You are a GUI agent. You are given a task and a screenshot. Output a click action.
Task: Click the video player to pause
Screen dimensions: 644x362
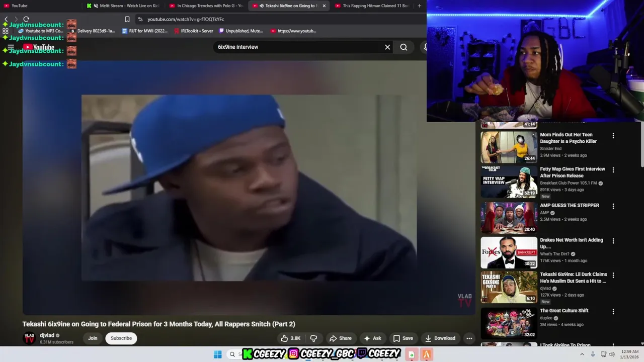pos(249,188)
